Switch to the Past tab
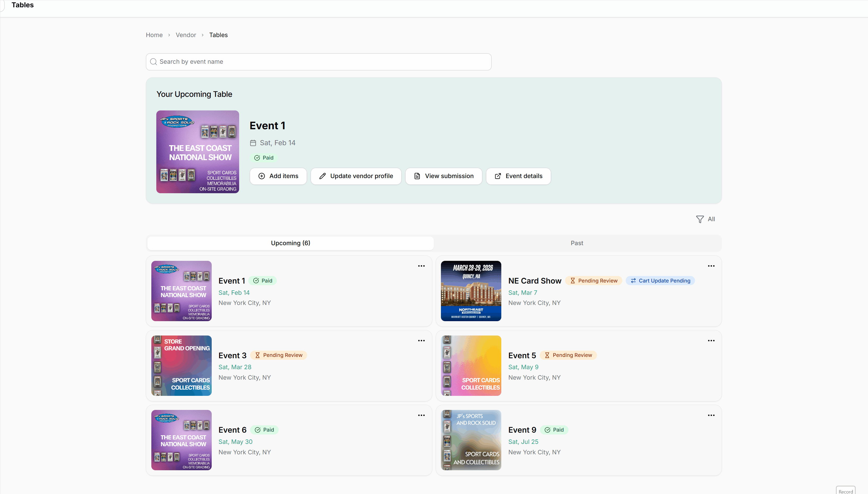Screen dimensions: 868x494 coord(577,243)
